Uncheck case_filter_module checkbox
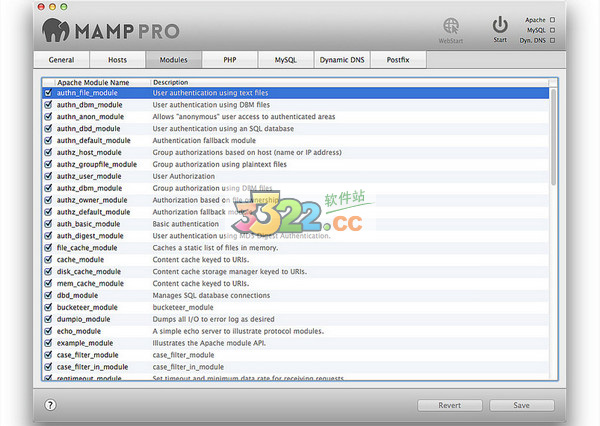The height and width of the screenshot is (426, 600). pos(48,355)
